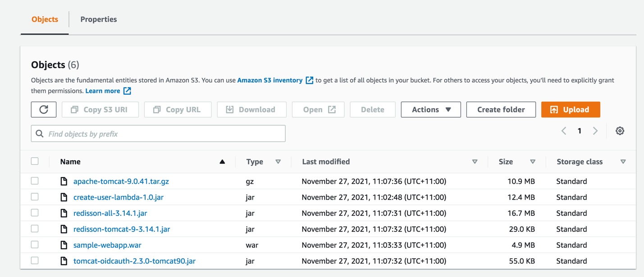Click the refresh objects icon button
This screenshot has height=277, width=644.
pyautogui.click(x=44, y=109)
